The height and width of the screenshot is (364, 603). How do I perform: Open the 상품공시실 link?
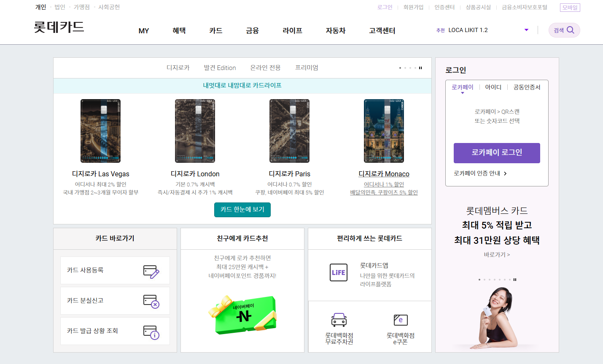coord(478,7)
